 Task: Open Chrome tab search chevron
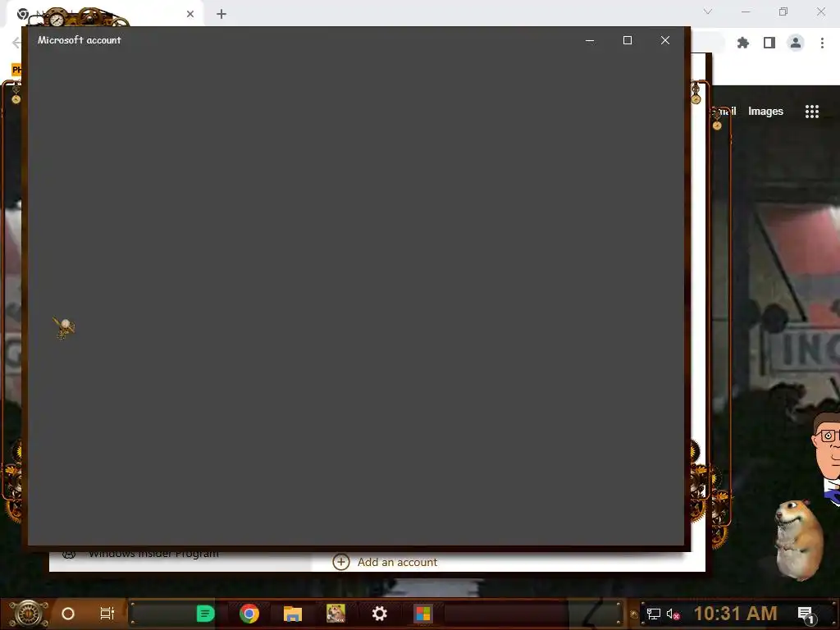(x=708, y=11)
